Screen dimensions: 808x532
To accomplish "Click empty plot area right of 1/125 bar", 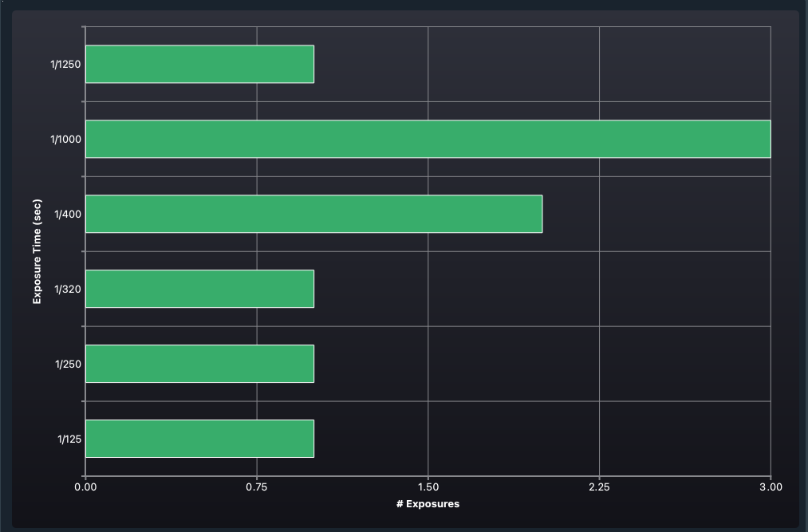I will [542, 439].
